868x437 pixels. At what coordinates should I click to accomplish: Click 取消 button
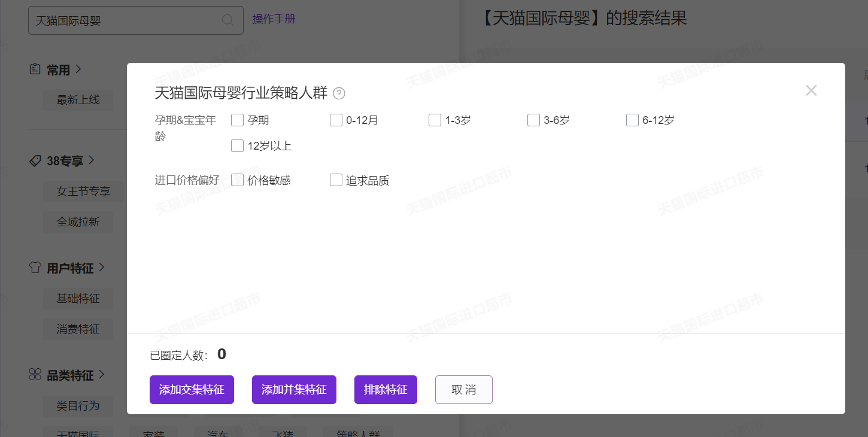pyautogui.click(x=464, y=390)
